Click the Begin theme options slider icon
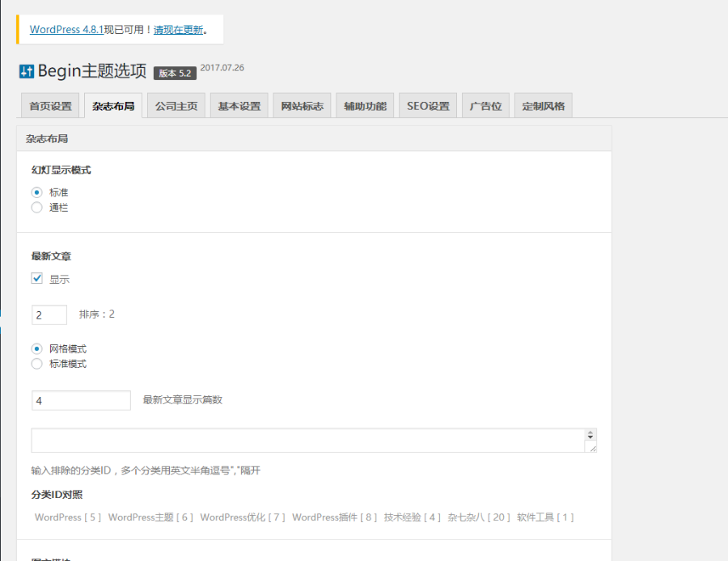 pos(27,71)
